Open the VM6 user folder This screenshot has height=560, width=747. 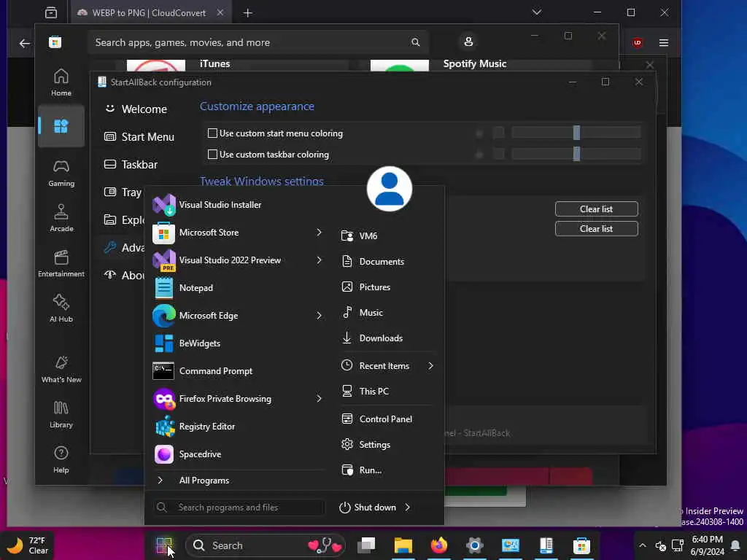point(388,236)
